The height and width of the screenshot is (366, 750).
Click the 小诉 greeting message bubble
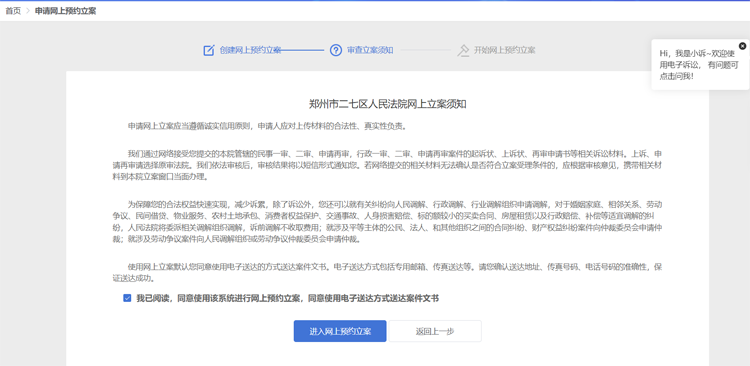(700, 65)
